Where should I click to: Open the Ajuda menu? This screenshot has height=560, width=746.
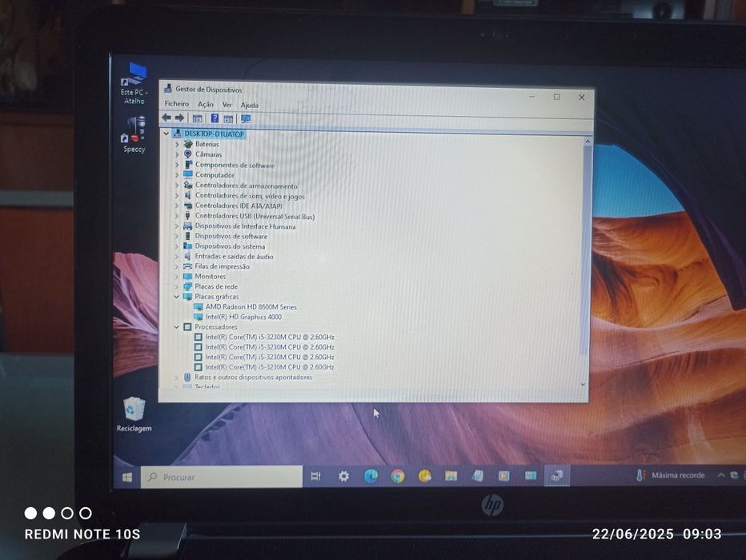(249, 105)
